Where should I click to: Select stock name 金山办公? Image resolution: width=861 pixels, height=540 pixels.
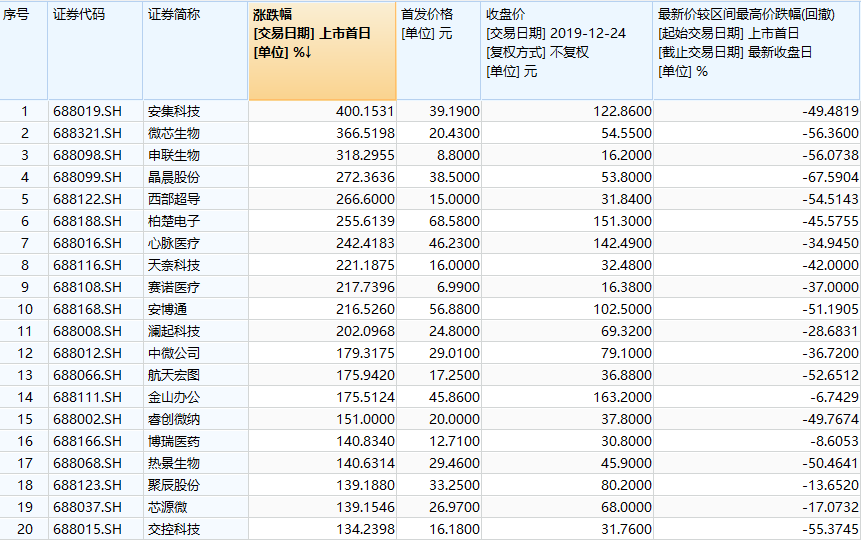(174, 397)
